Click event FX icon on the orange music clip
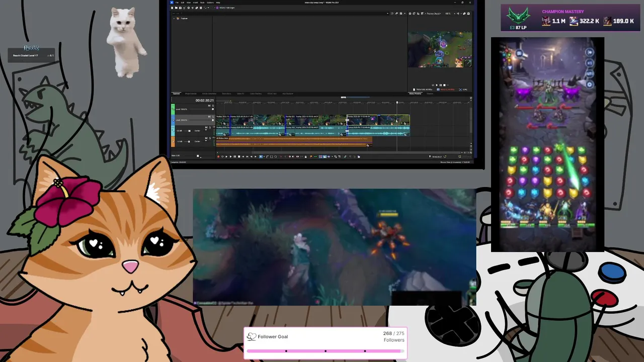Viewport: 644px width, 362px height. point(368,145)
